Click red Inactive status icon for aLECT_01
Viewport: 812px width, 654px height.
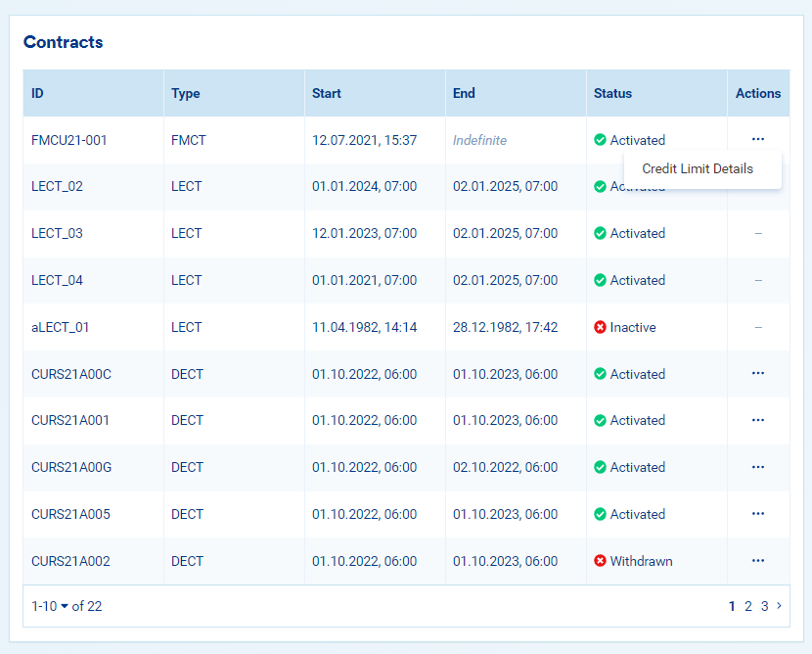(x=600, y=327)
